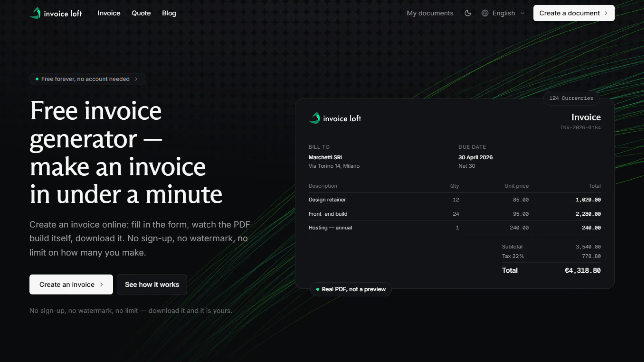Click the 2,280.00 total amount
The height and width of the screenshot is (362, 644).
point(588,214)
